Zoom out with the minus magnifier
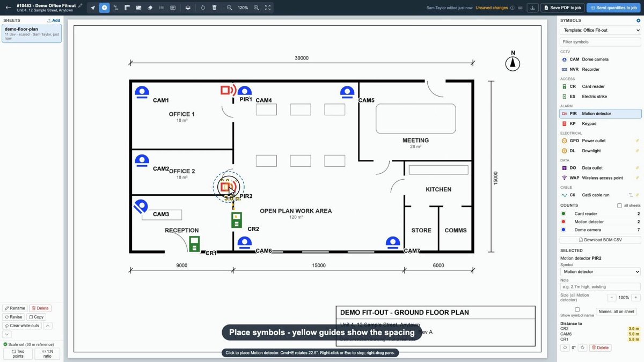 coord(229,8)
